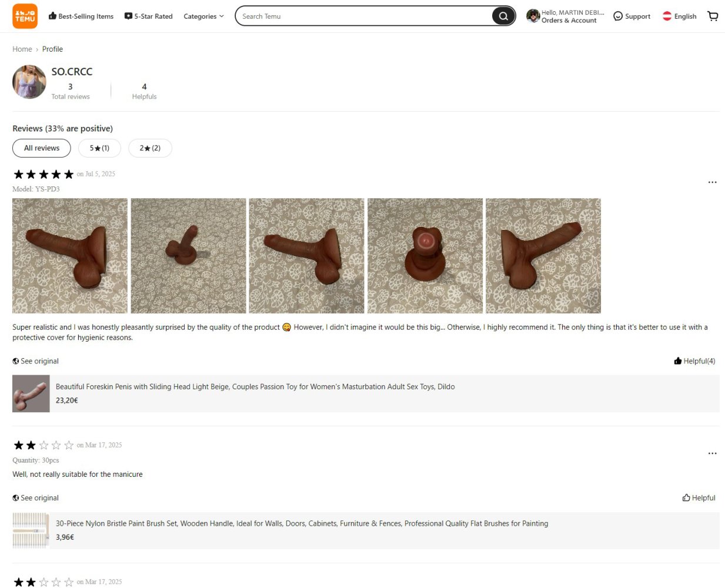
Task: Select the All reviews filter
Action: coord(42,148)
